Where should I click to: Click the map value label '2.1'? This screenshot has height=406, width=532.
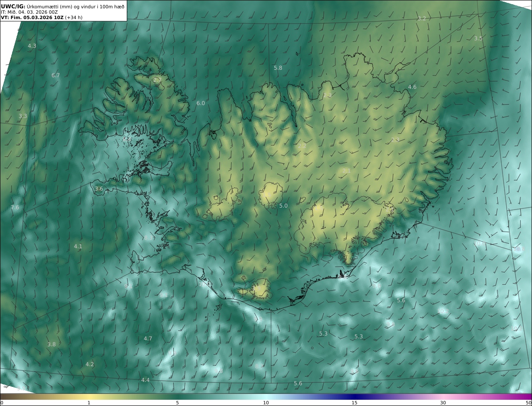[347, 171]
